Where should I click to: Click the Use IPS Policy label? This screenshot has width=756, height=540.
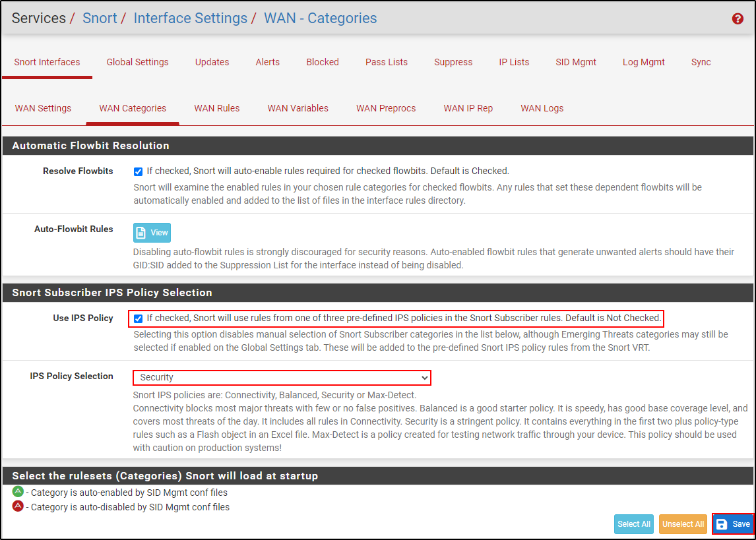click(x=83, y=318)
